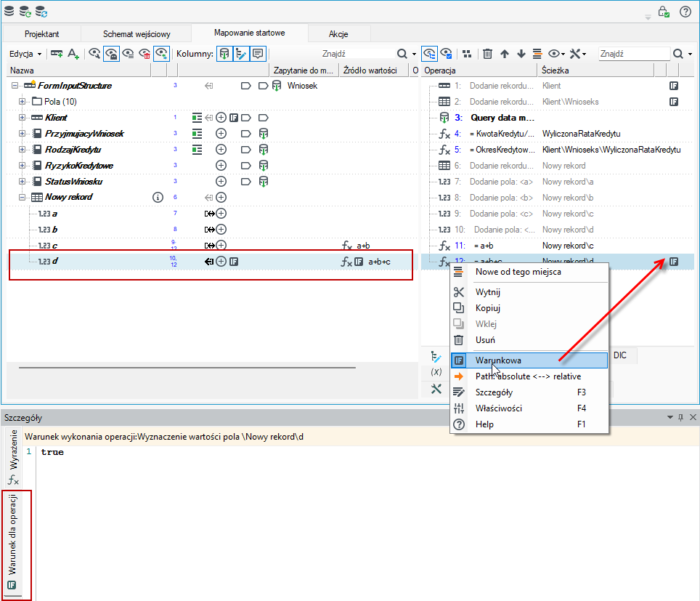Toggle the comment column button after Kolumny
The height and width of the screenshot is (601, 700).
point(258,54)
